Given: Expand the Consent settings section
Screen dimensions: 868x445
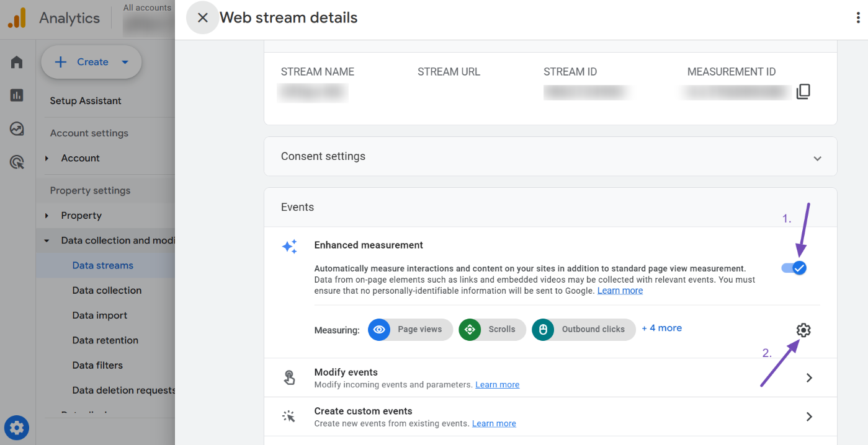Looking at the screenshot, I should click(818, 159).
